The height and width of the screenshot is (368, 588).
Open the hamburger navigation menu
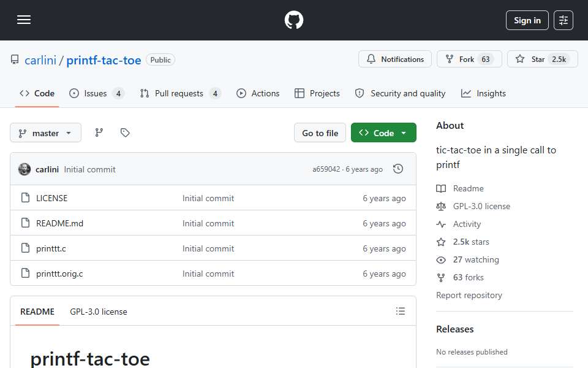click(x=24, y=20)
